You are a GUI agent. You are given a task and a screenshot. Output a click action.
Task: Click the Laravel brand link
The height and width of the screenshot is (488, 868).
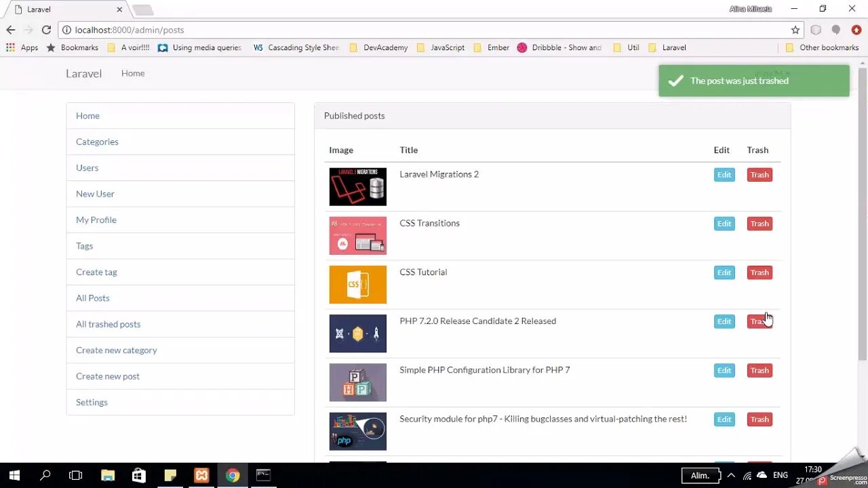coord(83,73)
